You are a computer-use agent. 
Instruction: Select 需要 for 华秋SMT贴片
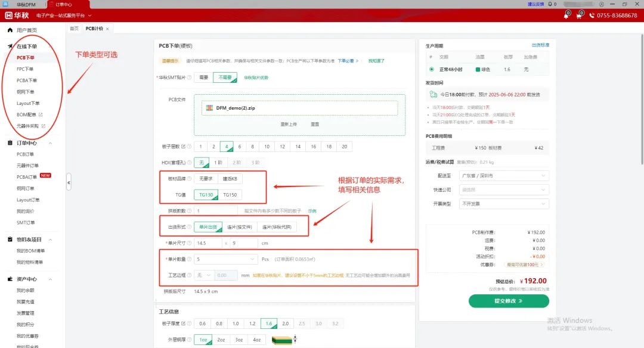(x=204, y=77)
